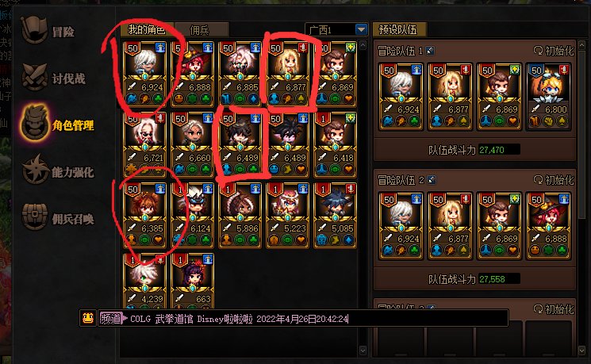Switch to the 佣兵 mercenary tab
This screenshot has width=591, height=364.
(200, 30)
